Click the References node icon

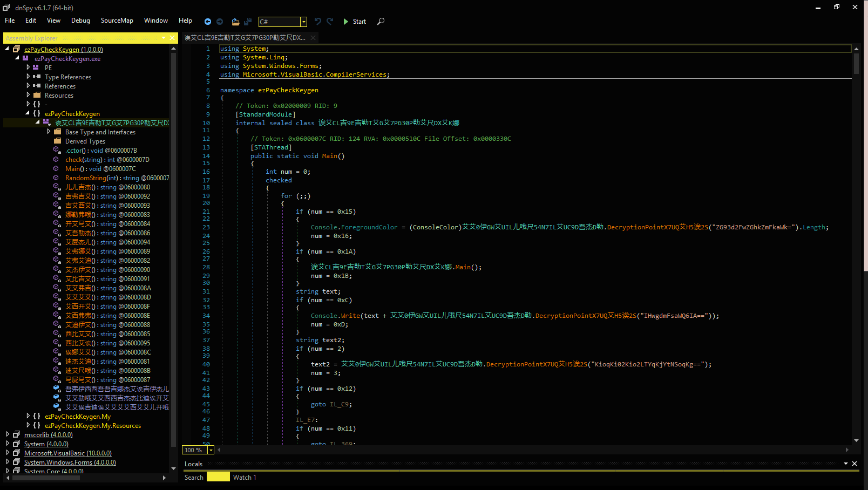[37, 86]
